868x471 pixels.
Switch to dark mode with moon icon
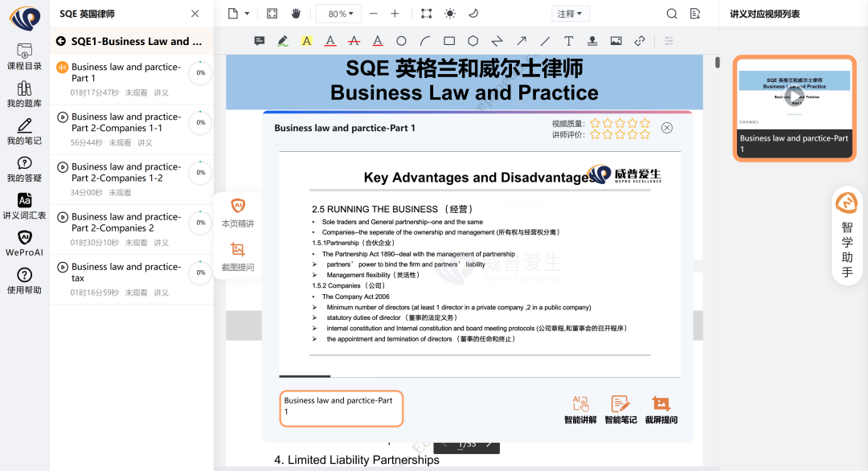click(473, 14)
